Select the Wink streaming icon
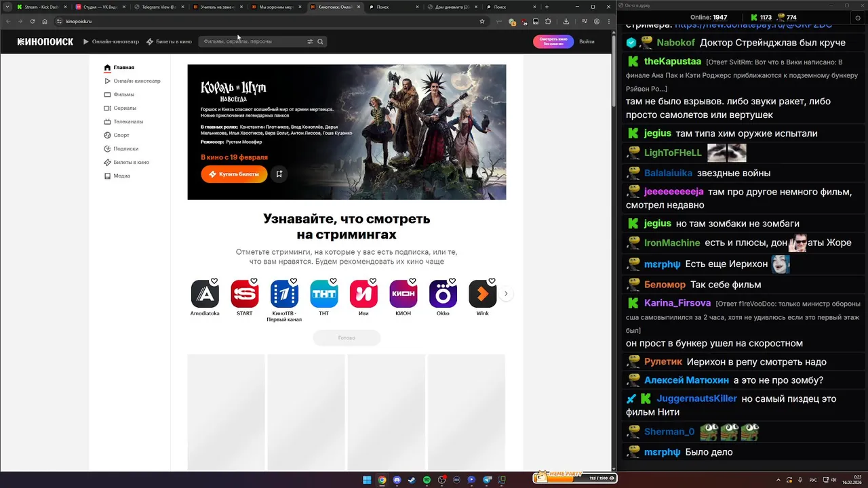Image resolution: width=868 pixels, height=488 pixels. [483, 294]
